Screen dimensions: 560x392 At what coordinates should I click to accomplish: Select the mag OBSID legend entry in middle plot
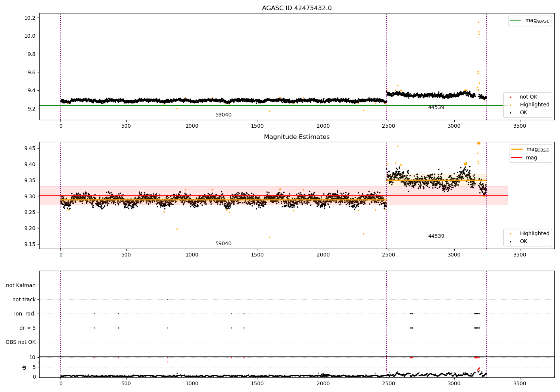tap(531, 149)
